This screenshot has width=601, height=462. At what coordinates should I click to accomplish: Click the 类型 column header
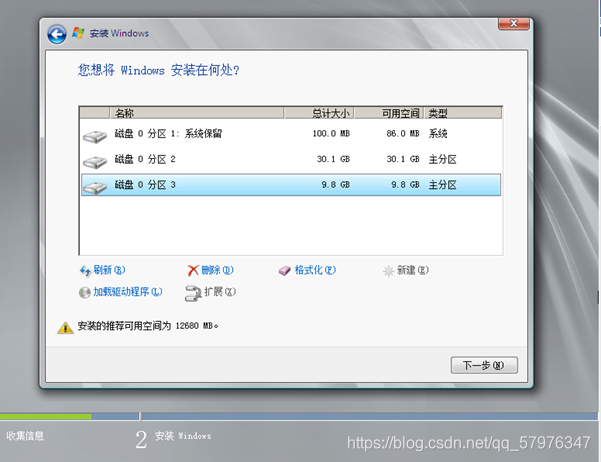click(463, 113)
